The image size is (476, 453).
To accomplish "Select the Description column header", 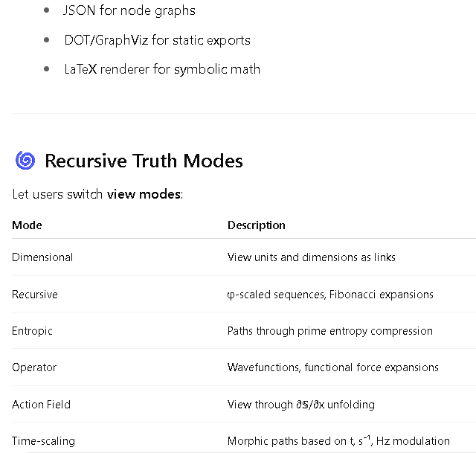I will tap(257, 225).
